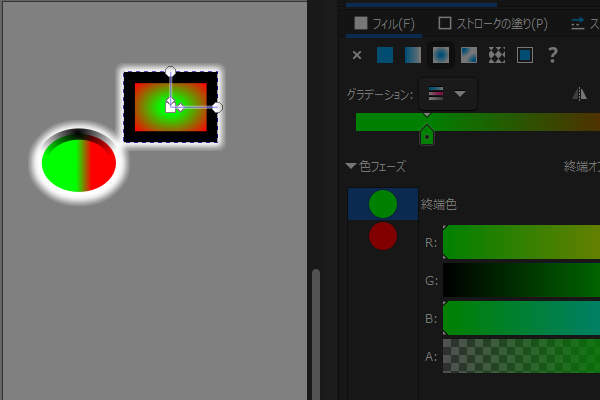Choose the mesh gradient fill icon
Screen dimensions: 600x400
pyautogui.click(x=469, y=55)
